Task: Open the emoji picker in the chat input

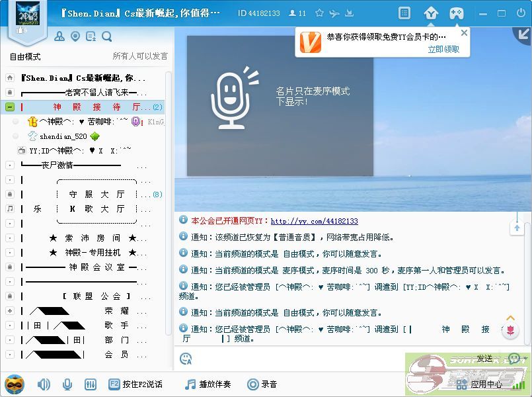Action: [186, 358]
